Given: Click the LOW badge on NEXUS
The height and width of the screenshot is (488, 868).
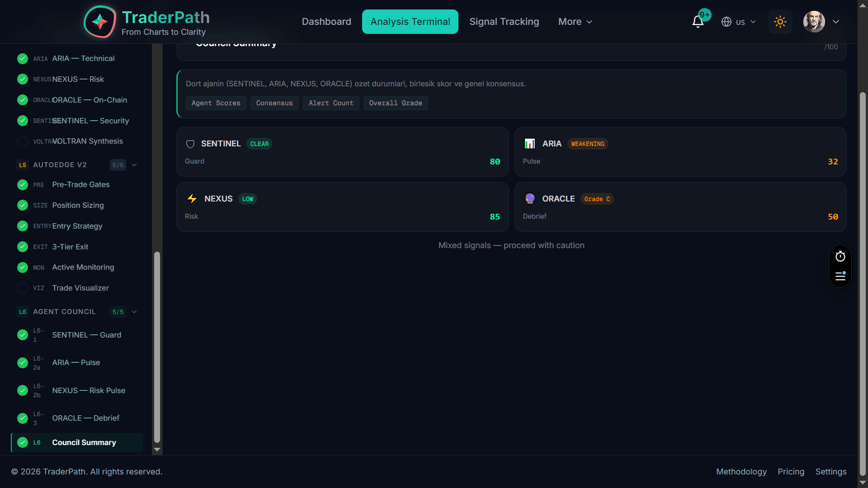Looking at the screenshot, I should [248, 199].
